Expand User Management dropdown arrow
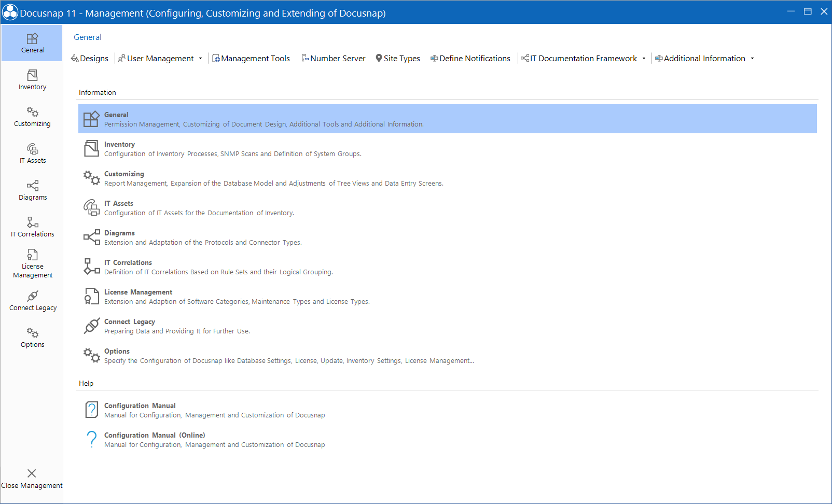The height and width of the screenshot is (504, 832). coord(200,59)
